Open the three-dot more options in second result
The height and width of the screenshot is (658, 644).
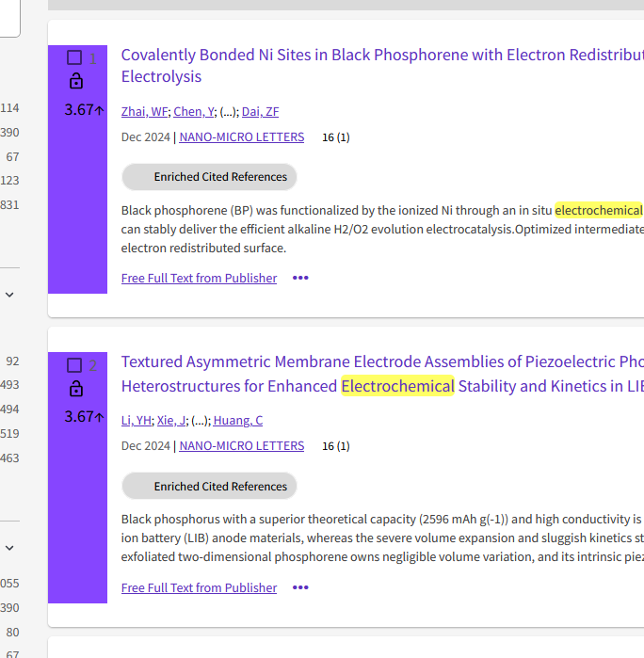(300, 587)
